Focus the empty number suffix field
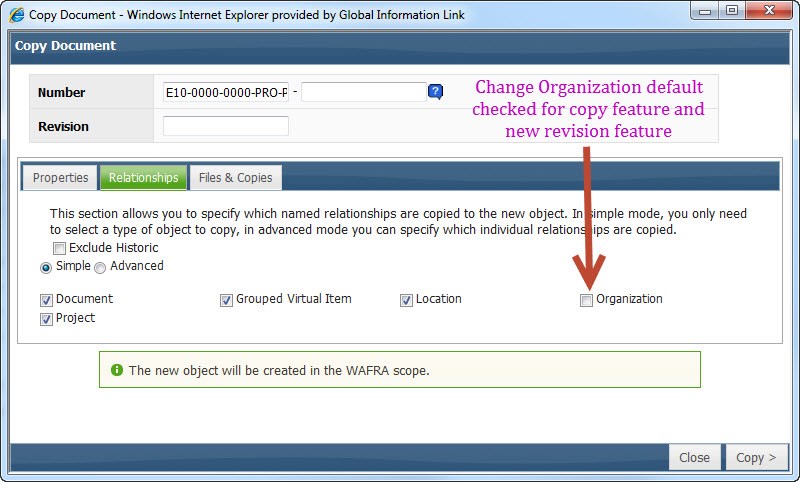Screen dimensions: 800x482 click(x=364, y=92)
